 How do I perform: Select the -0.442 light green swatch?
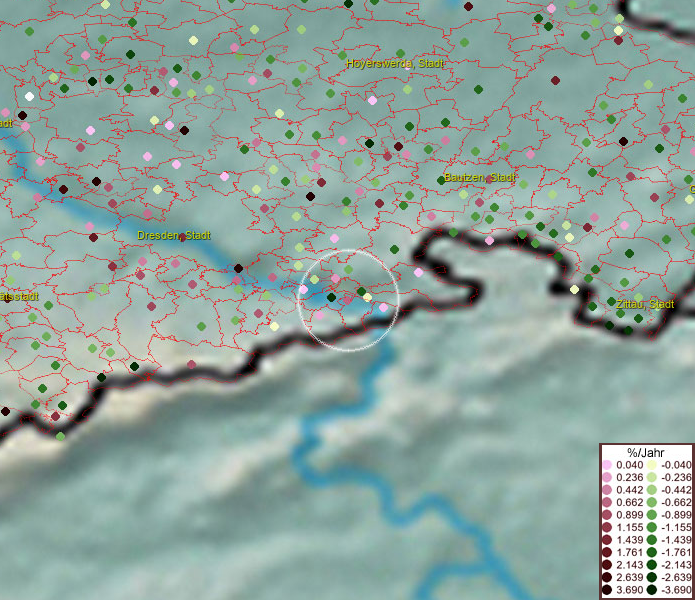(650, 490)
